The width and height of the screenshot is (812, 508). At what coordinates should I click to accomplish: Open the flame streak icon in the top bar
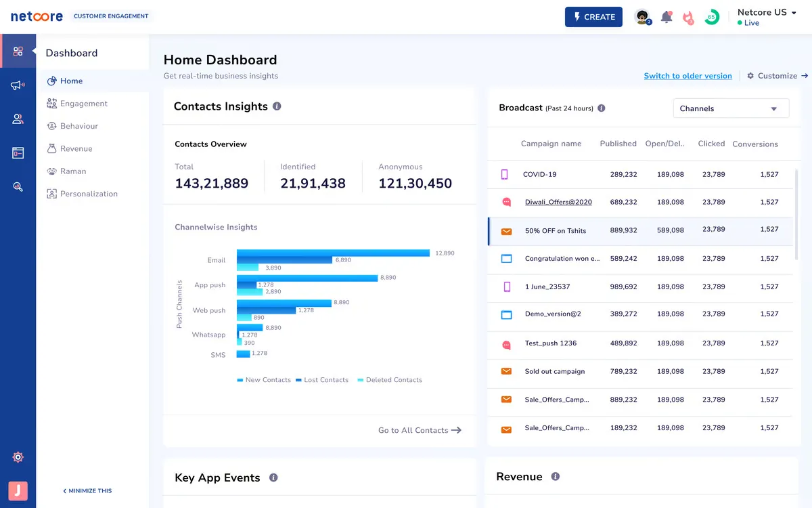689,16
